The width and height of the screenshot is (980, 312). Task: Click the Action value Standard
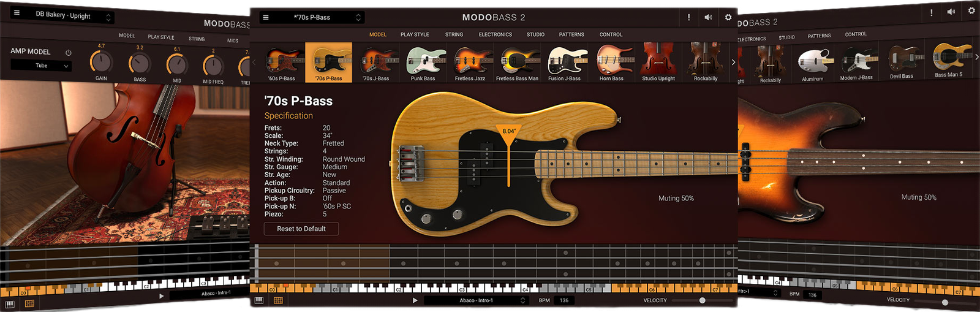click(336, 183)
